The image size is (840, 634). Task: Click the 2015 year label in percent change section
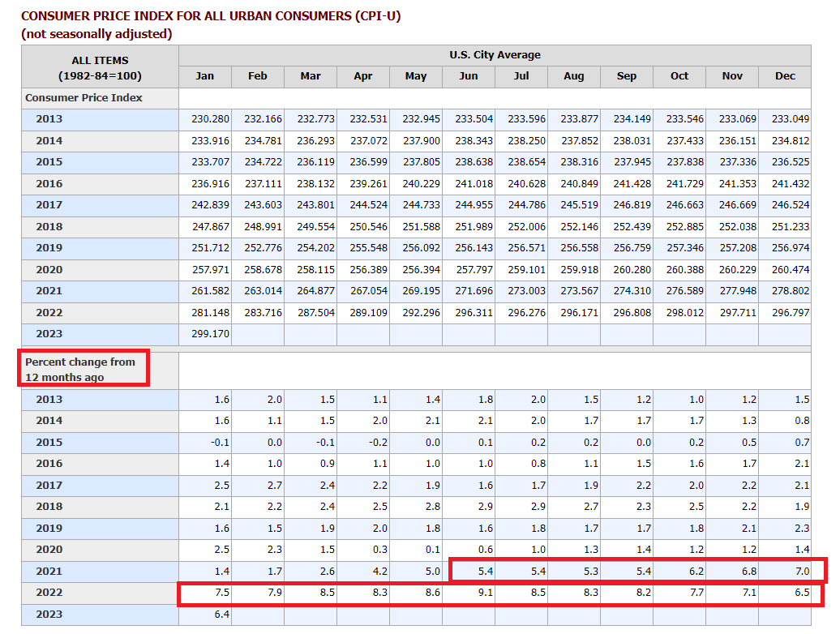49,443
